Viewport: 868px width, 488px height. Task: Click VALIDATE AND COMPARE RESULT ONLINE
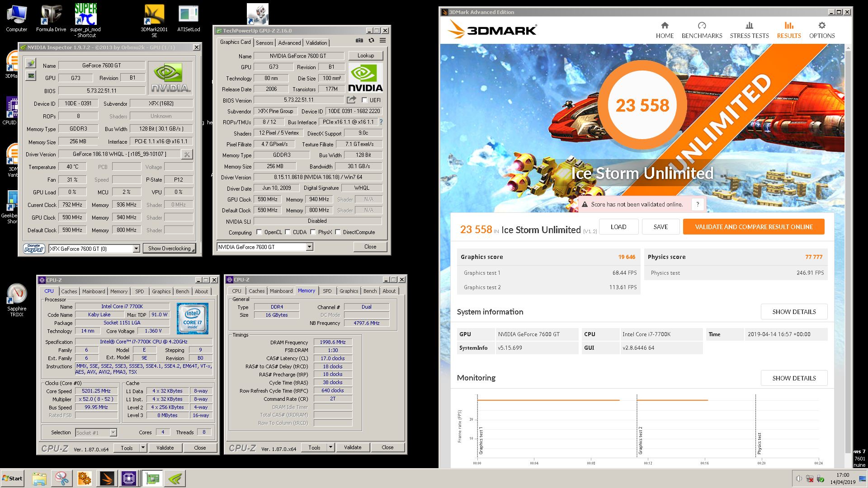tap(754, 227)
